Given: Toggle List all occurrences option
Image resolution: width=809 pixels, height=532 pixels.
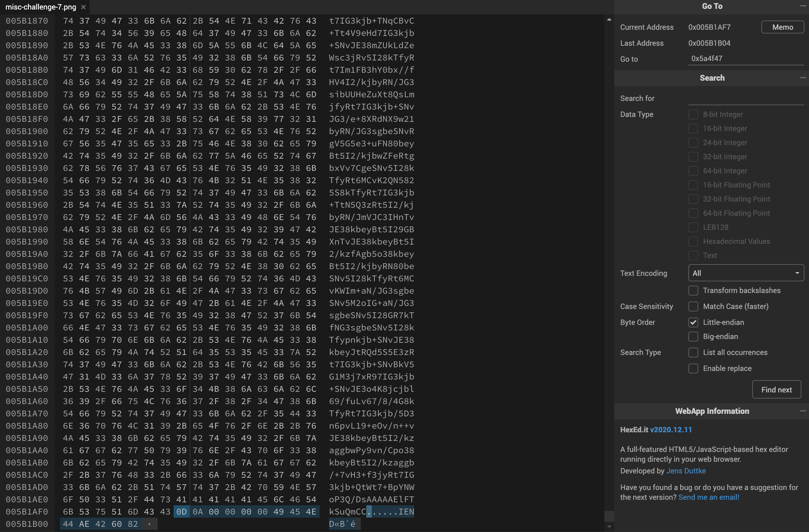Looking at the screenshot, I should (x=693, y=353).
